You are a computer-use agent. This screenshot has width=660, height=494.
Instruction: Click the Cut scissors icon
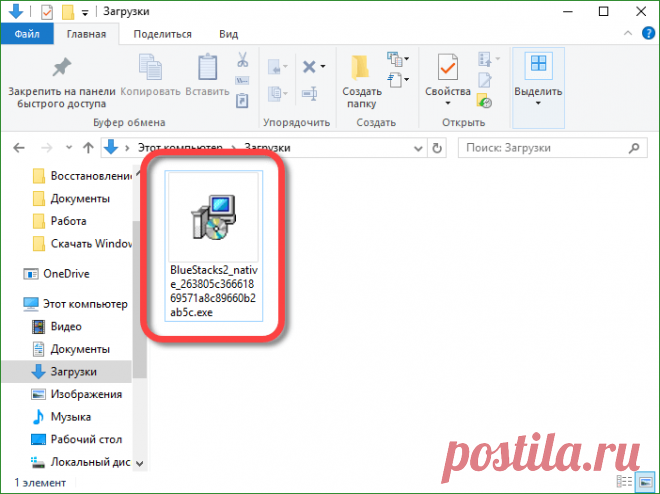[242, 60]
